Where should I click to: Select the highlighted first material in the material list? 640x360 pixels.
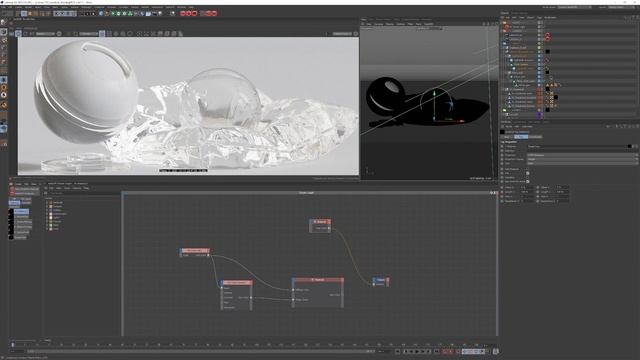19,211
